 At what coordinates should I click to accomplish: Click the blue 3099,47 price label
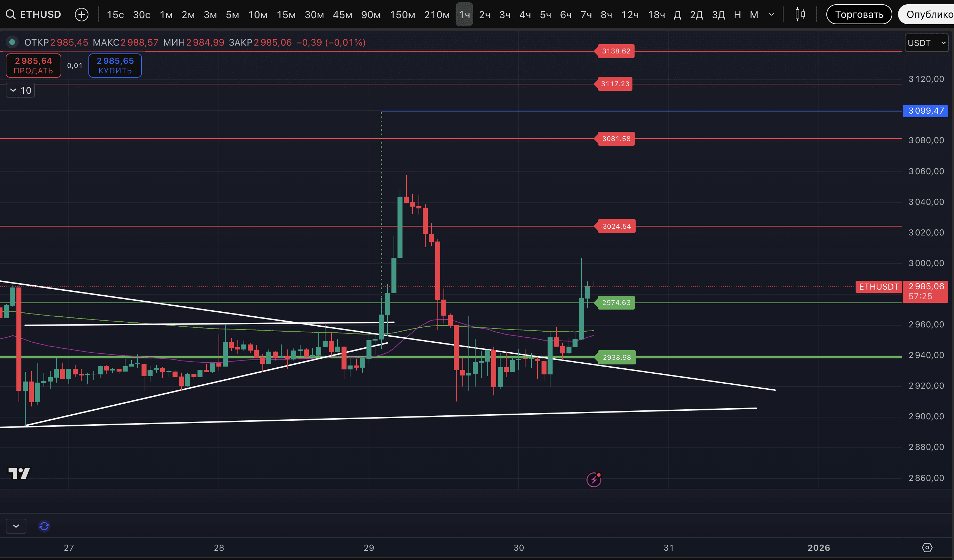925,111
